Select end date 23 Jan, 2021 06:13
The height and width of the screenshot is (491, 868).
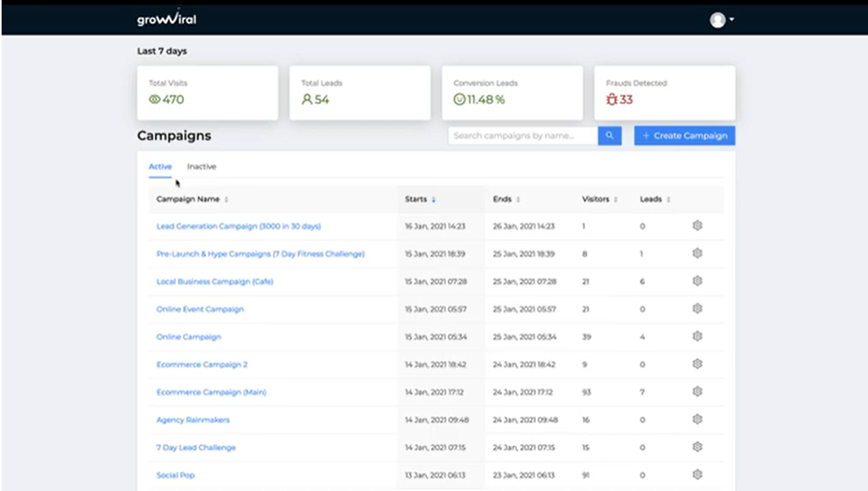pyautogui.click(x=524, y=475)
